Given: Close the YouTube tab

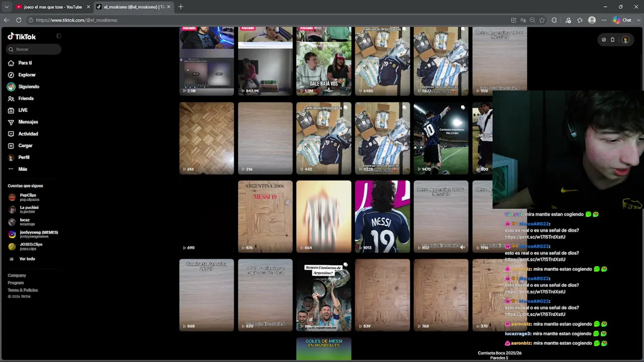Looking at the screenshot, I should (x=89, y=7).
